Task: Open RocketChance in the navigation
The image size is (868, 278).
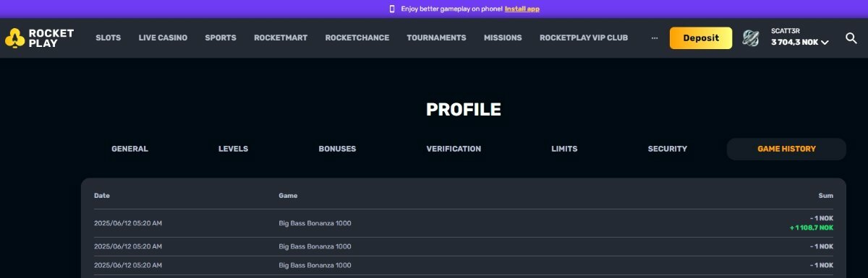Action: [357, 38]
